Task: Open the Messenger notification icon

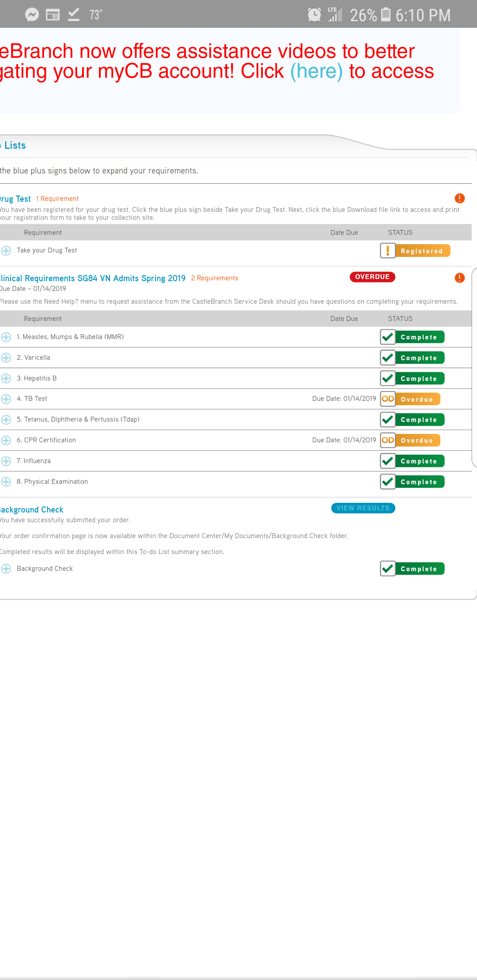Action: click(x=32, y=15)
